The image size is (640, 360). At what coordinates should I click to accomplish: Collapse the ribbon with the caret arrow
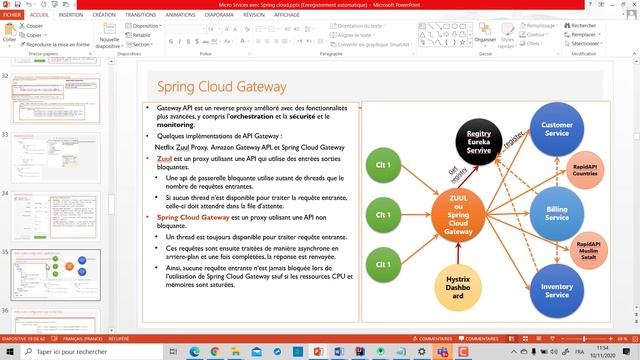634,53
